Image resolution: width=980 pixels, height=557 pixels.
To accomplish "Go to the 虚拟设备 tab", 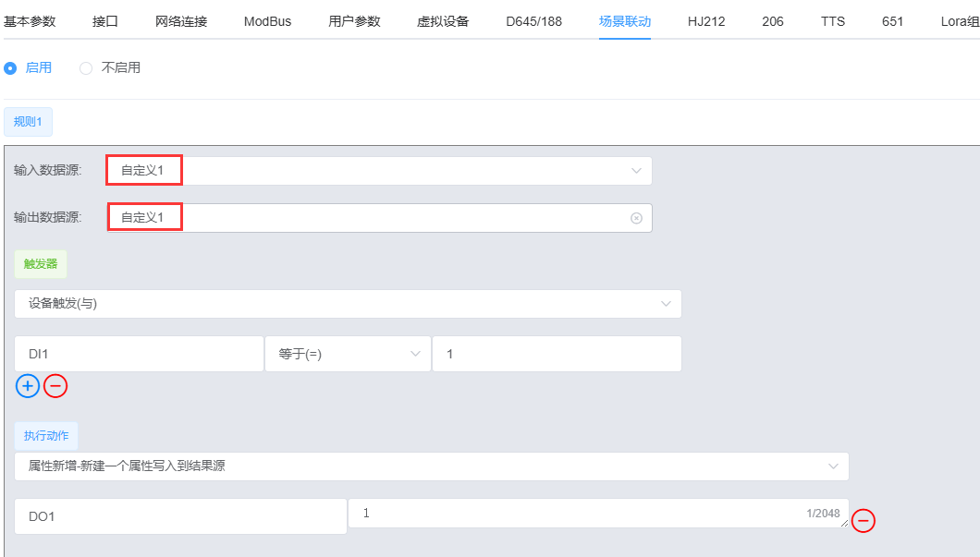I will point(443,21).
